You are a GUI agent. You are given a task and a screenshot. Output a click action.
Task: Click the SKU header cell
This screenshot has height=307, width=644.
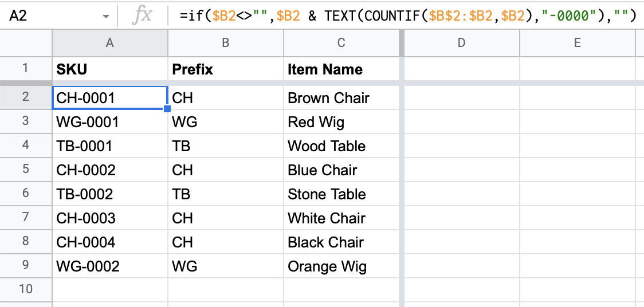[x=110, y=69]
